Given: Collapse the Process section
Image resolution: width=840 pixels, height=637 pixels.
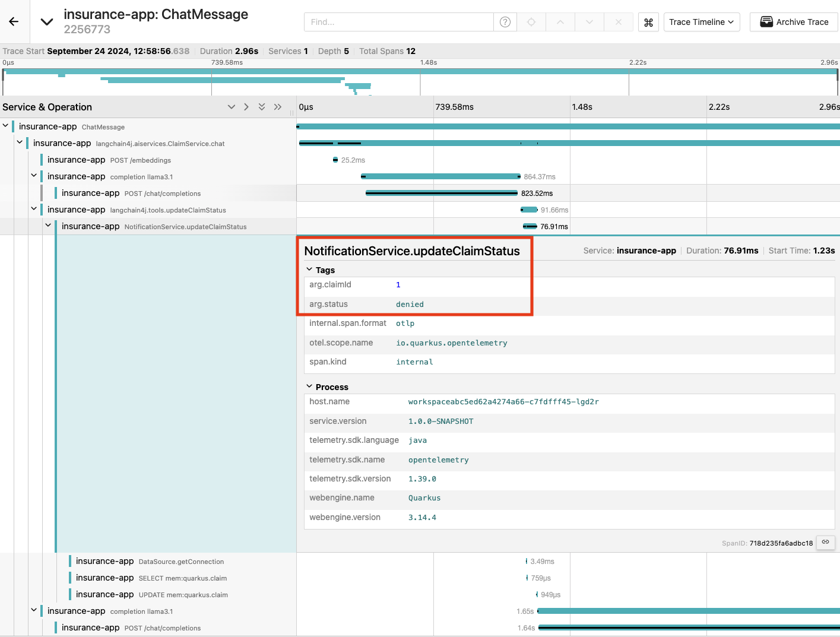Looking at the screenshot, I should pos(309,386).
